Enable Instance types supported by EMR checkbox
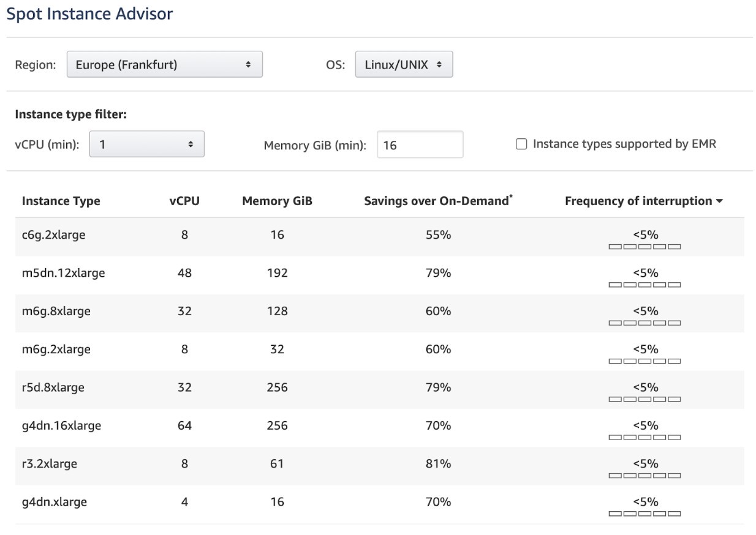756x535 pixels. (x=521, y=144)
